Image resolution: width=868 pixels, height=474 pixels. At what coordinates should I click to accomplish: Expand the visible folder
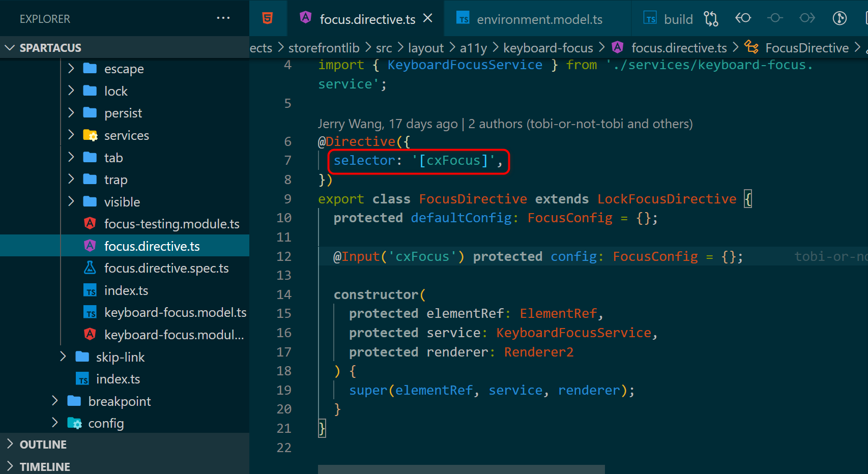tap(71, 202)
